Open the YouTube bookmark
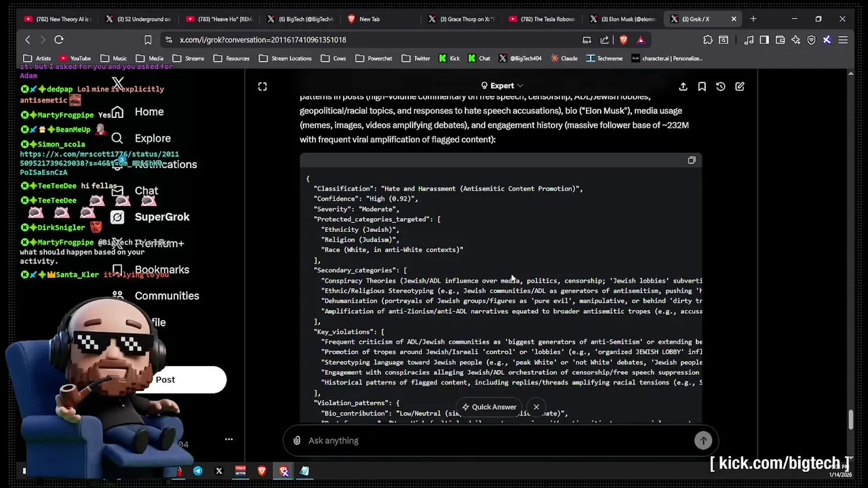The width and height of the screenshot is (868, 488). point(75,58)
